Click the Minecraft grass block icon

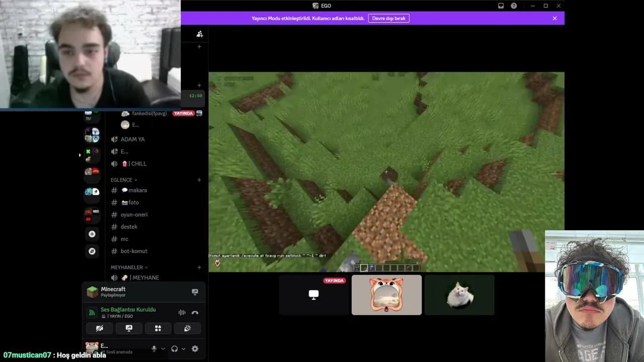(x=92, y=292)
